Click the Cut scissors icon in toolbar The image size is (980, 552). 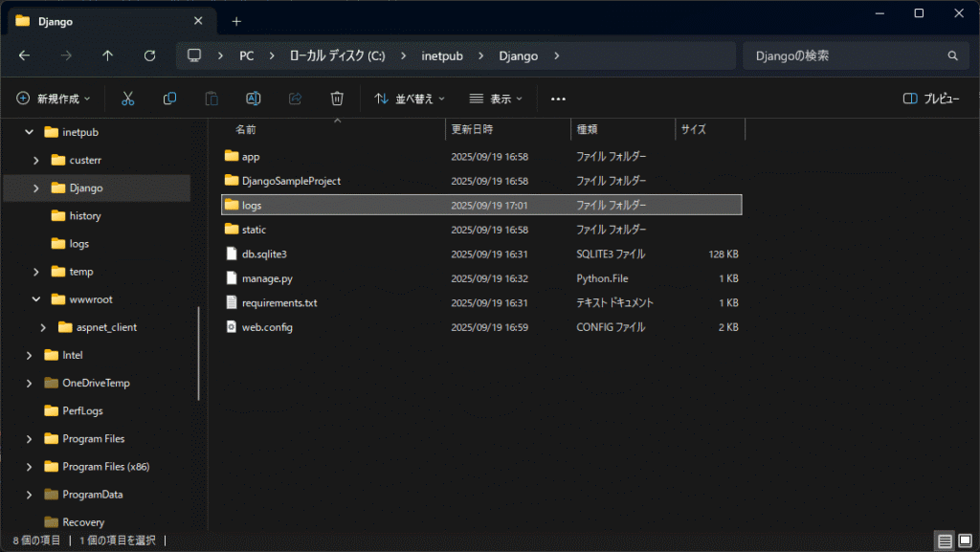pyautogui.click(x=127, y=99)
